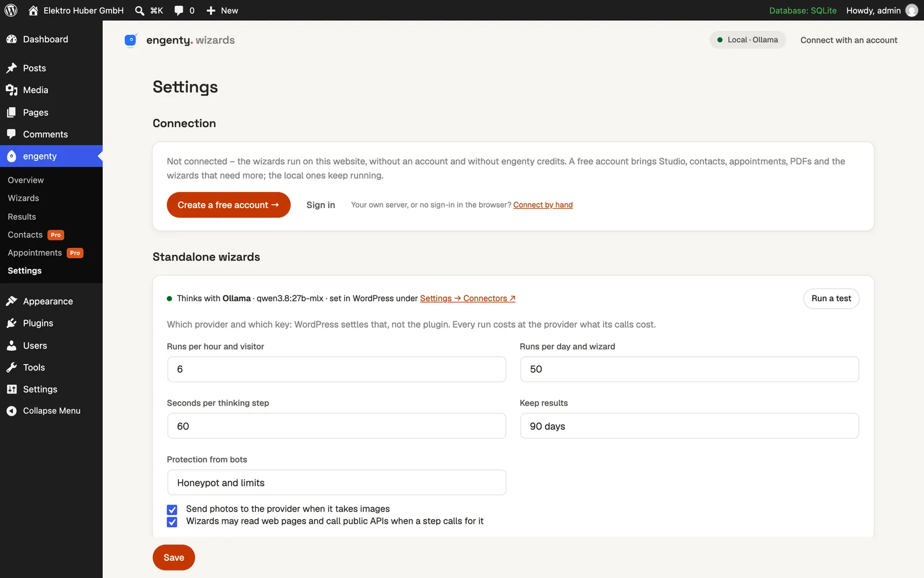
Task: Click the engenty plugin icon in sidebar
Action: point(12,156)
